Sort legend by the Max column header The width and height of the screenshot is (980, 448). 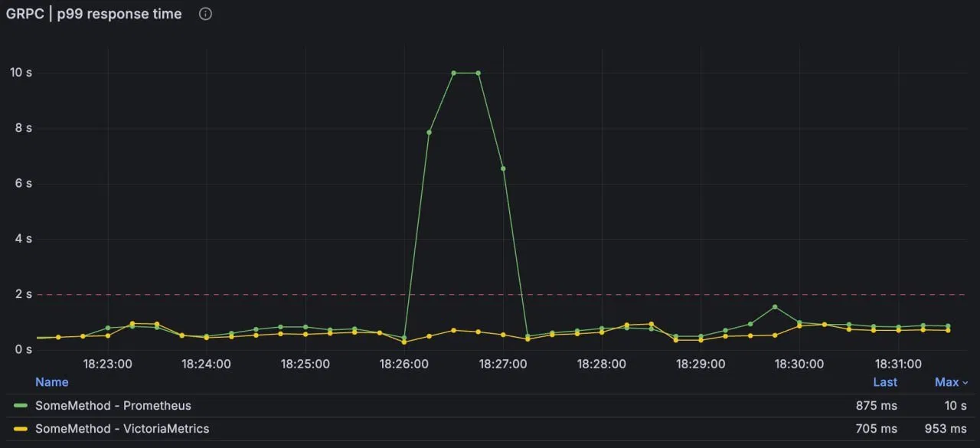(x=951, y=382)
